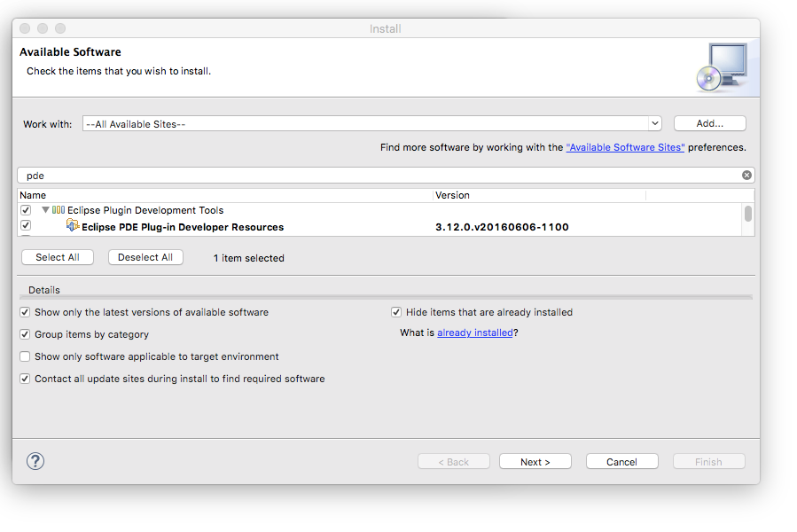Click the 1 item selected status text
The image size is (797, 532).
248,258
